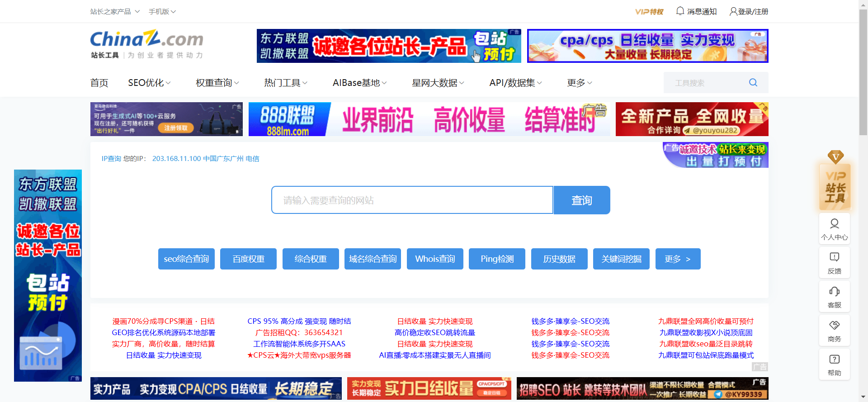Open link 广告招租QQ：363654321
868x402 pixels.
point(299,332)
